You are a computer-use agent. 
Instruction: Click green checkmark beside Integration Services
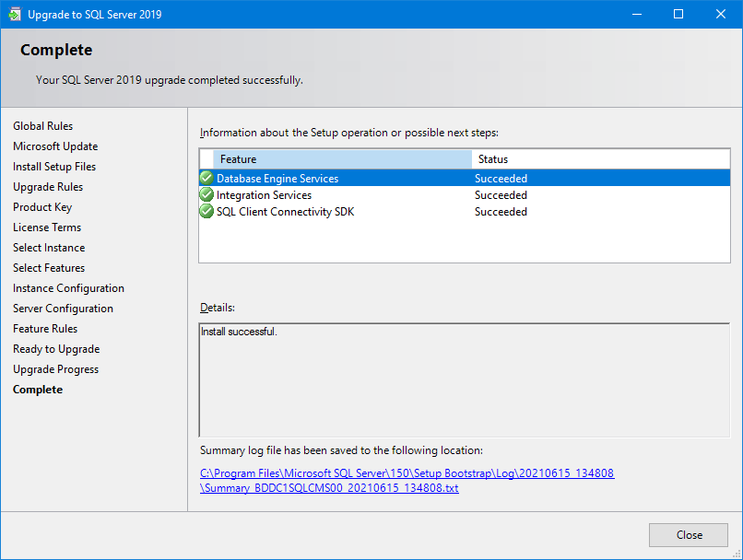(206, 195)
